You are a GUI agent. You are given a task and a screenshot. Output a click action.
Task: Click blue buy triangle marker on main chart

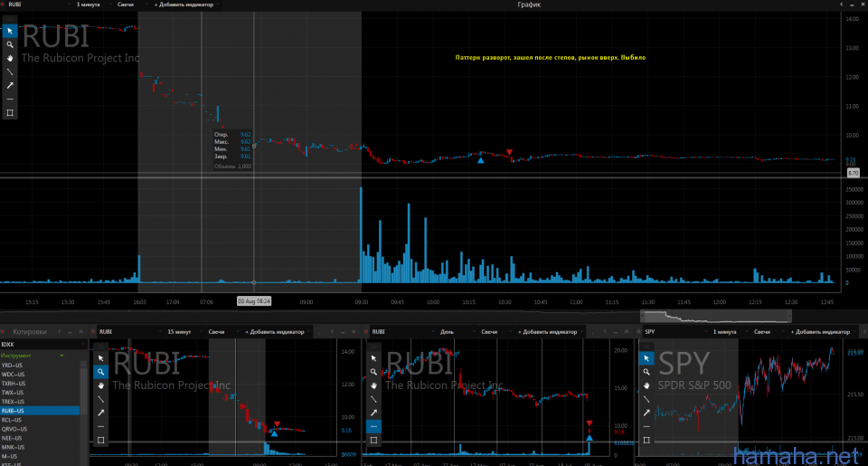coord(480,160)
